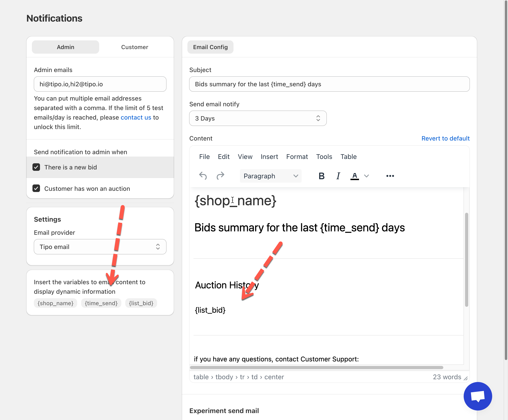Click the Redo arrow in editor toolbar
This screenshot has width=508, height=420.
point(220,176)
